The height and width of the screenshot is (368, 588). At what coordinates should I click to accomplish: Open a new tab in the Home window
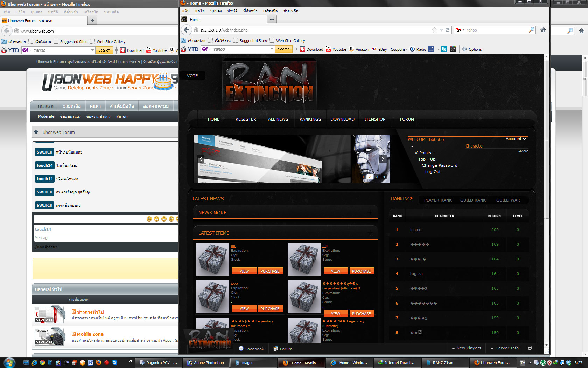[272, 19]
